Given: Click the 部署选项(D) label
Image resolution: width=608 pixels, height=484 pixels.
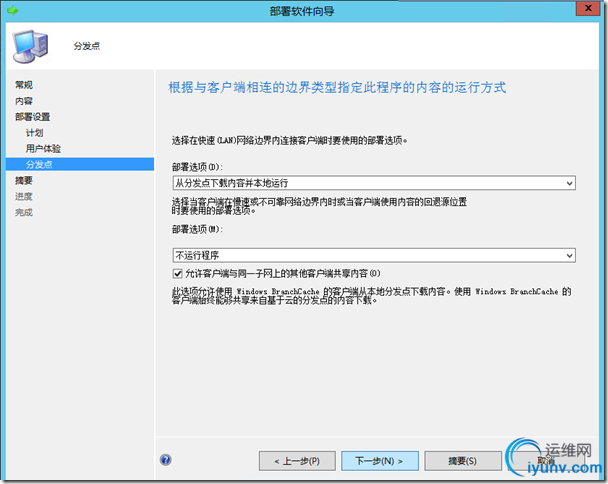Looking at the screenshot, I should pyautogui.click(x=197, y=167).
